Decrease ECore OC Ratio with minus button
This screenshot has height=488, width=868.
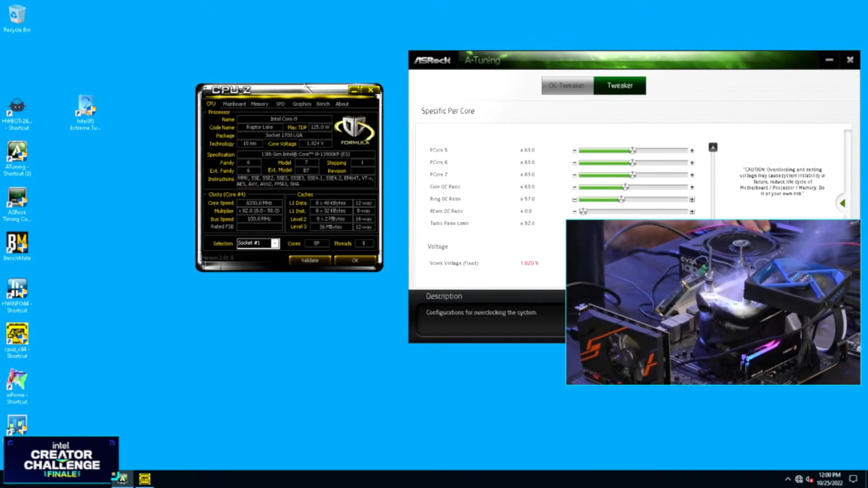[x=574, y=212]
